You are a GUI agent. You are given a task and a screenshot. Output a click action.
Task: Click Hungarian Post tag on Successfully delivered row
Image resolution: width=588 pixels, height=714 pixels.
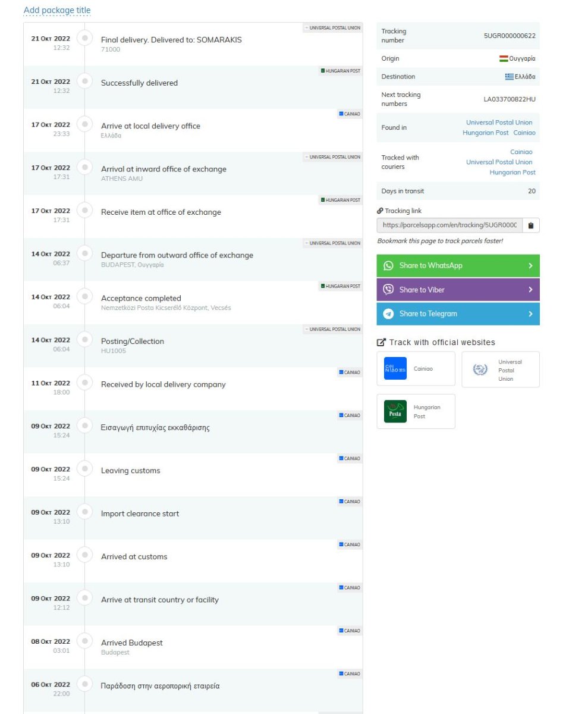click(x=340, y=71)
